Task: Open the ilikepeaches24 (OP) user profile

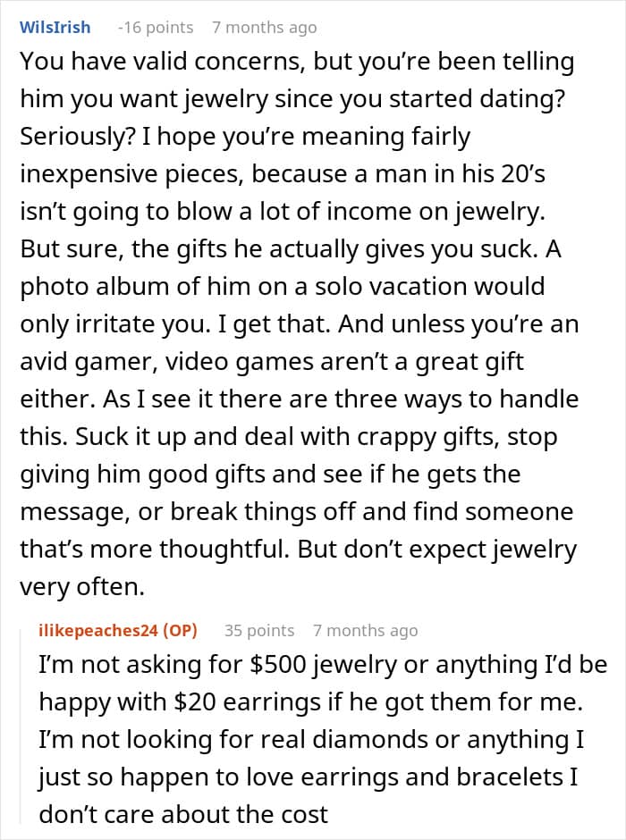Action: coord(117,630)
